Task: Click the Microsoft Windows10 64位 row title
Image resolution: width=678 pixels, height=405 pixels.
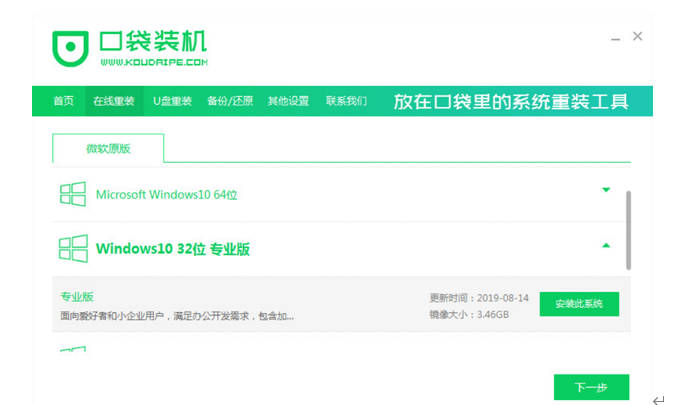Action: pos(166,195)
